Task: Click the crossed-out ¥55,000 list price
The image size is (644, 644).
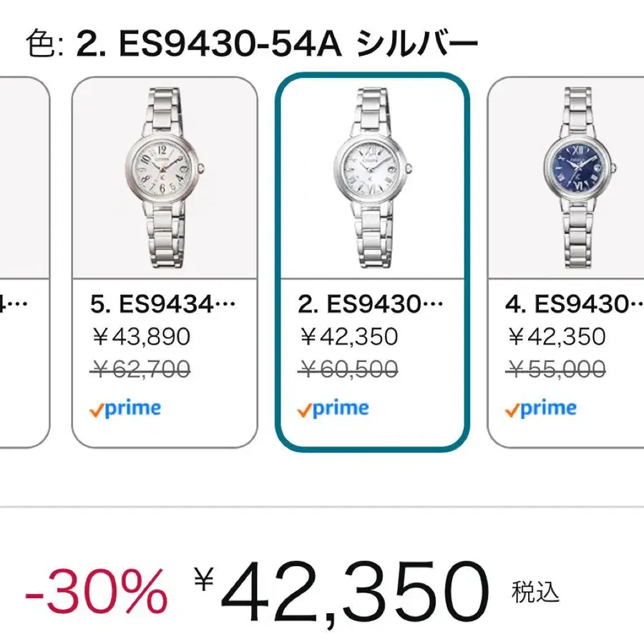Action: (556, 369)
